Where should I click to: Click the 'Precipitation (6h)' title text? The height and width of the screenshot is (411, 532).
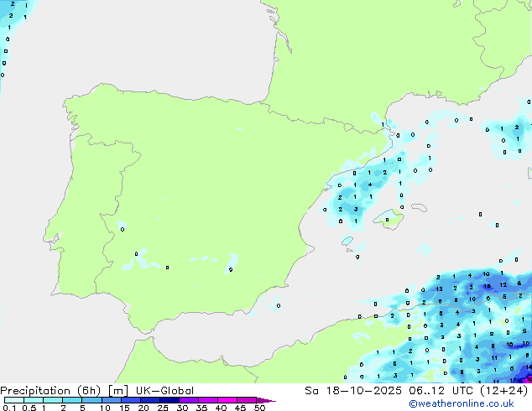tap(50, 391)
